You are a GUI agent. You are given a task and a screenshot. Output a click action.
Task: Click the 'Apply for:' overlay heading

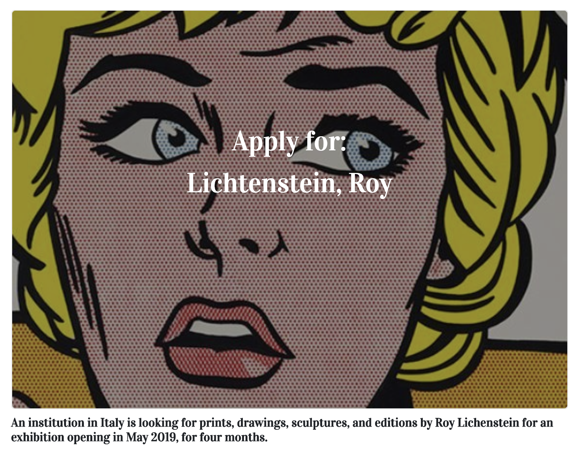coord(289,142)
